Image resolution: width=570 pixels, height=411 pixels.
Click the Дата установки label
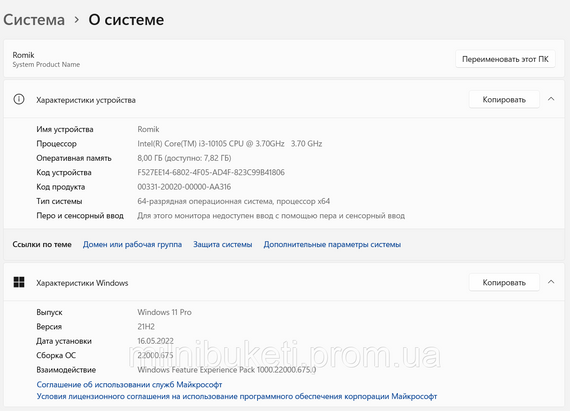click(64, 341)
